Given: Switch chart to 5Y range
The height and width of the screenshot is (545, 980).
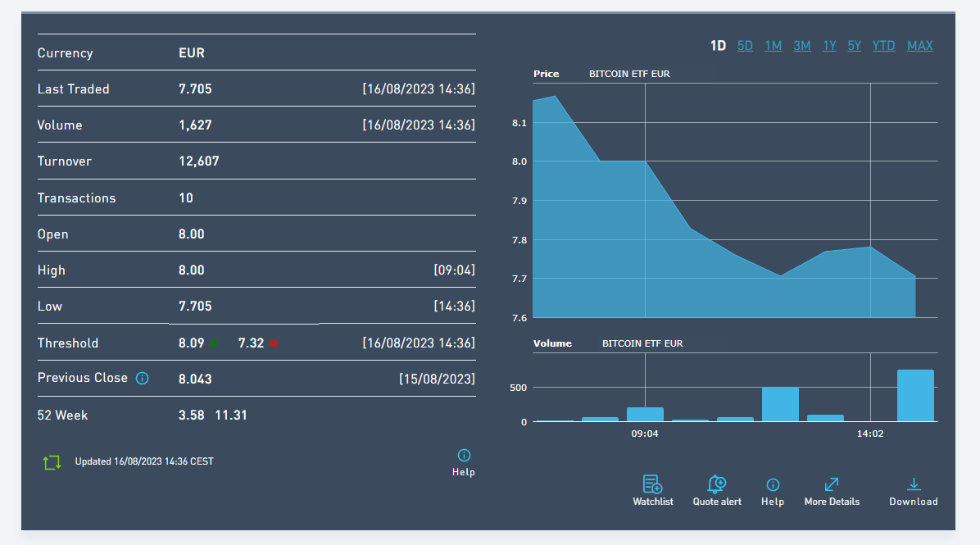Looking at the screenshot, I should tap(855, 46).
